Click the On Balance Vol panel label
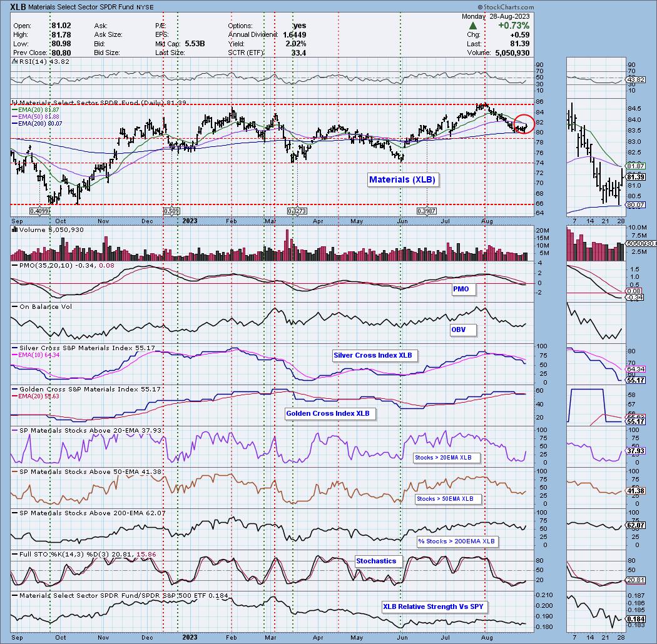 click(45, 306)
